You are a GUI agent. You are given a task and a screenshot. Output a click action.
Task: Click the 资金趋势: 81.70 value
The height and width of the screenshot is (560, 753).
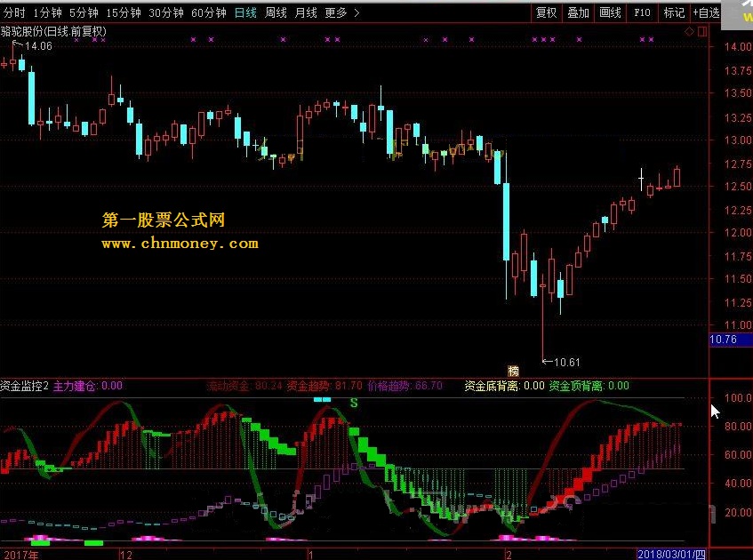[x=324, y=386]
